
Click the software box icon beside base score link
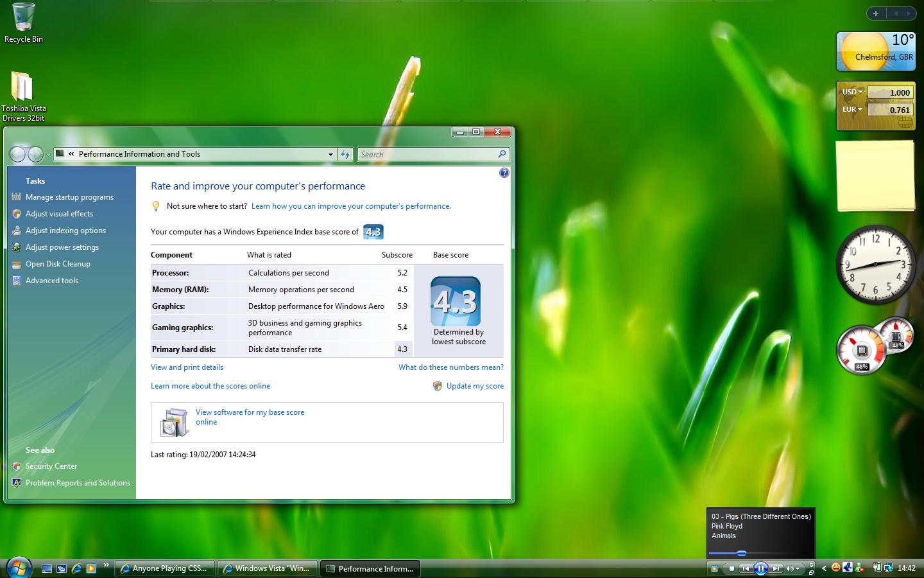point(173,423)
